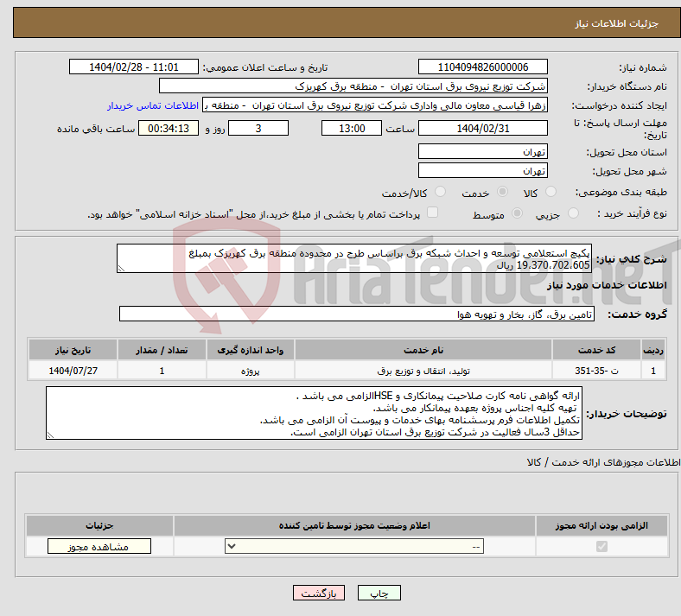The image size is (681, 616).
Task: Click the resize handle of description box
Action: [x=121, y=269]
